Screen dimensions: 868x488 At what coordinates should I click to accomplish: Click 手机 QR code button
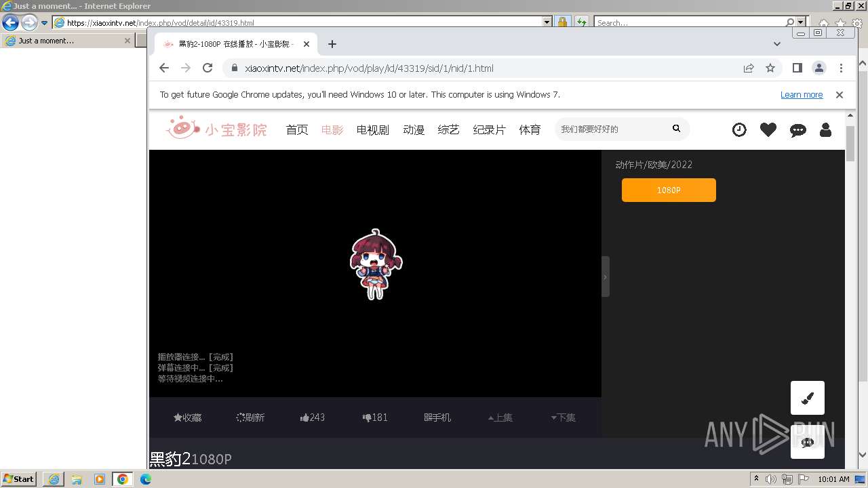click(437, 418)
